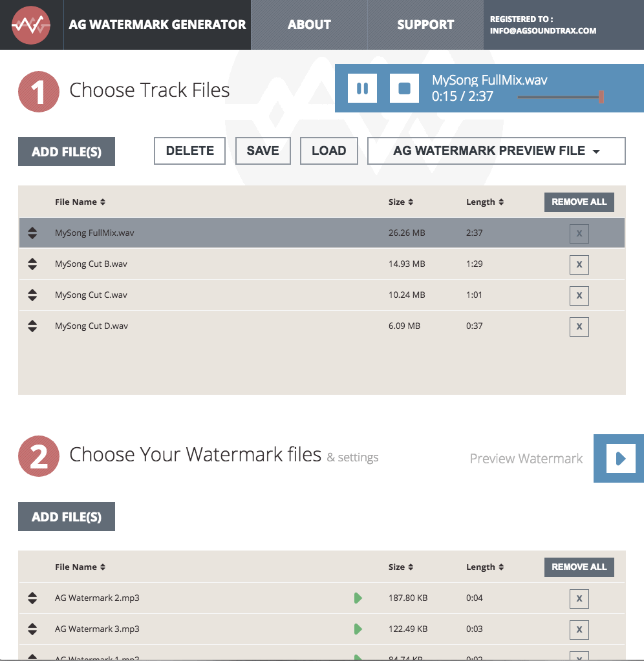This screenshot has width=644, height=661.
Task: Sort watermark files by Length
Action: 484,567
